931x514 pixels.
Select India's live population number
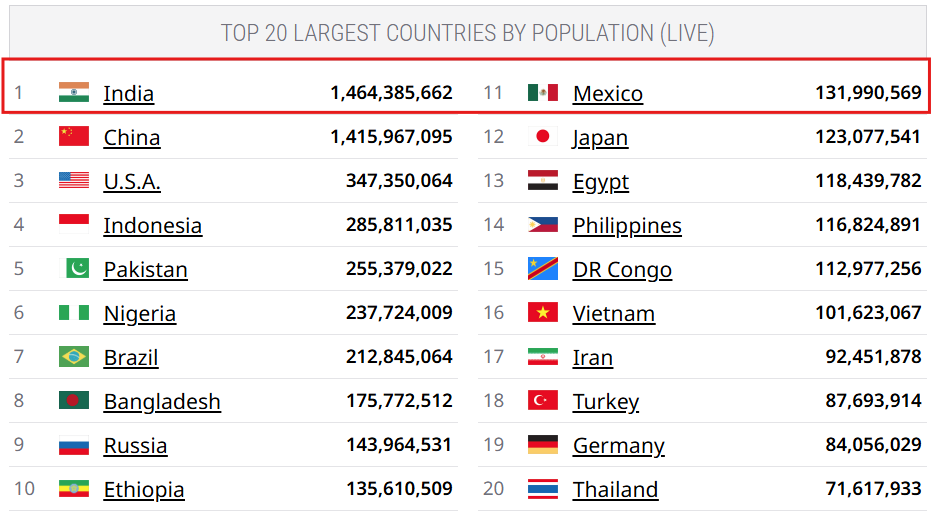click(x=391, y=93)
